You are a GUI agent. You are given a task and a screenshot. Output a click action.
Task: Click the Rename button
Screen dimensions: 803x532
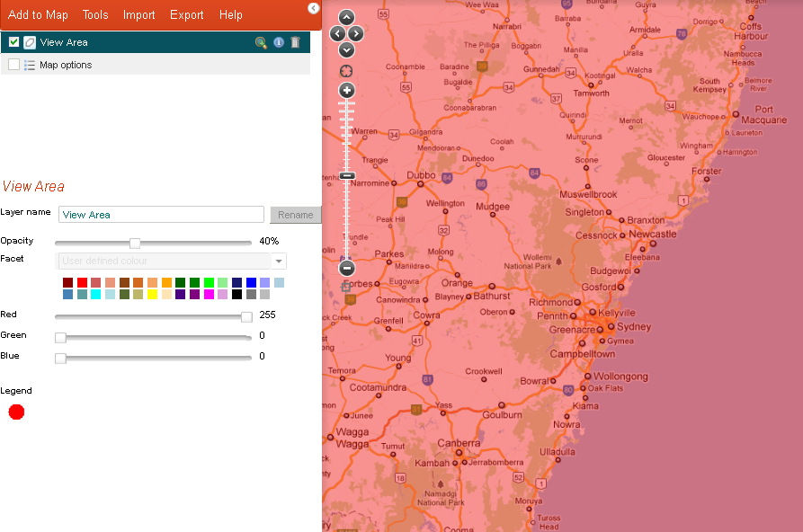click(x=295, y=215)
